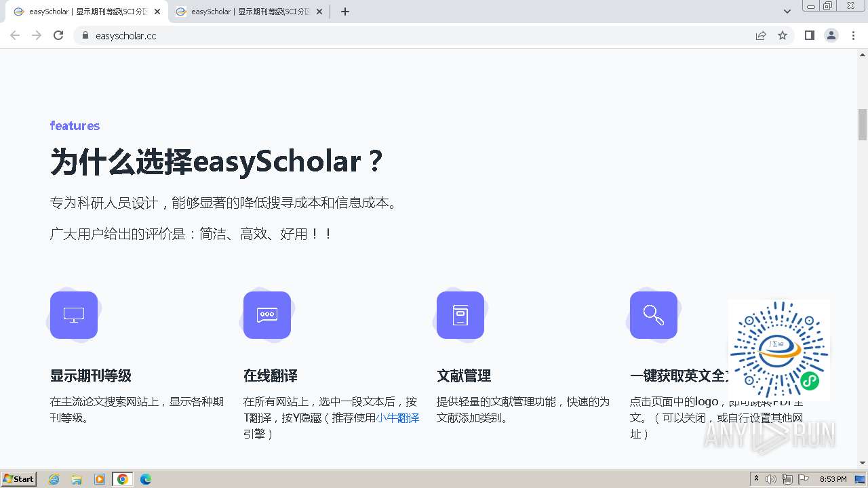Click the line 专为科研人员设计
Viewport: 868px width, 488px height.
[x=225, y=203]
